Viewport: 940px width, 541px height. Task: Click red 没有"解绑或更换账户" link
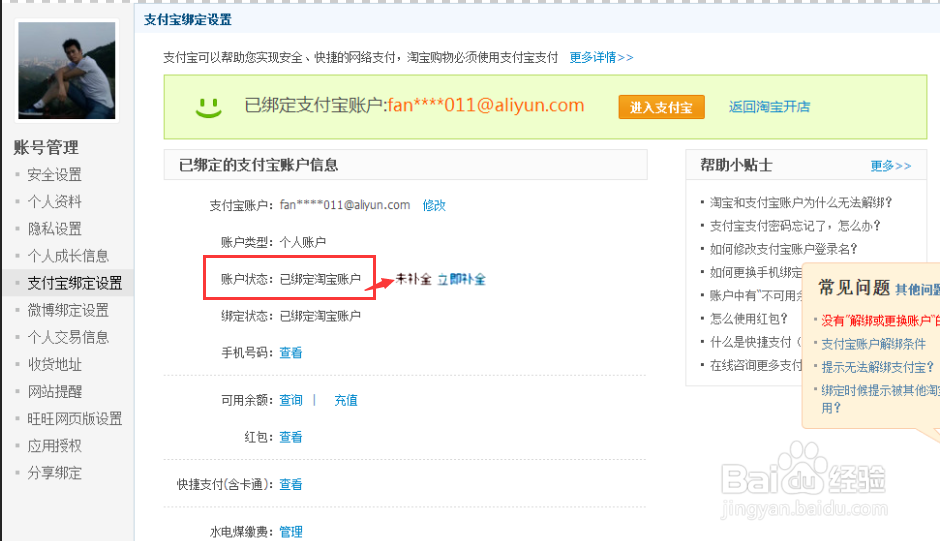click(880, 321)
